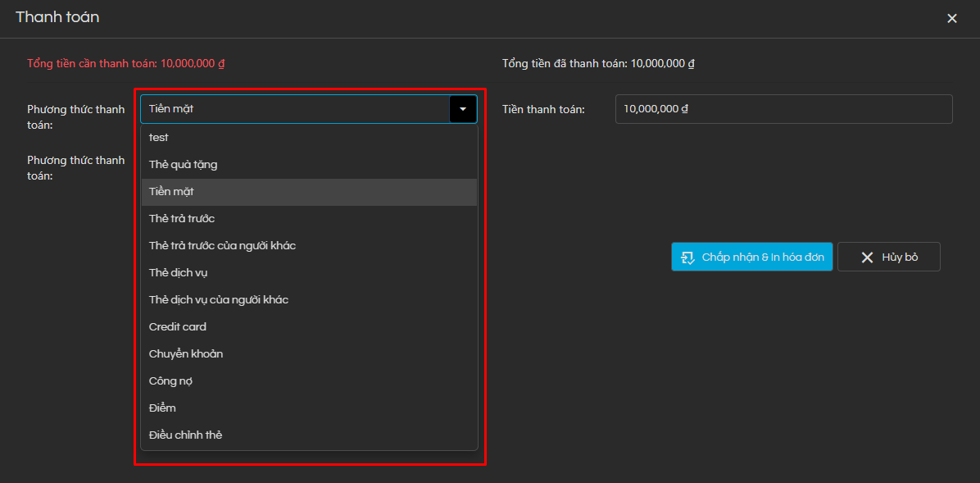Pick Thẻ trả trước from dropdown list

182,219
